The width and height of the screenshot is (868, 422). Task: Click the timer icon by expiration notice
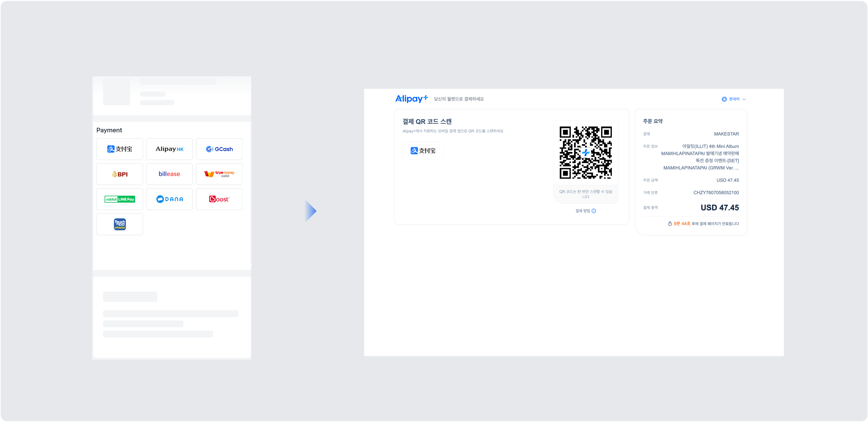click(670, 224)
